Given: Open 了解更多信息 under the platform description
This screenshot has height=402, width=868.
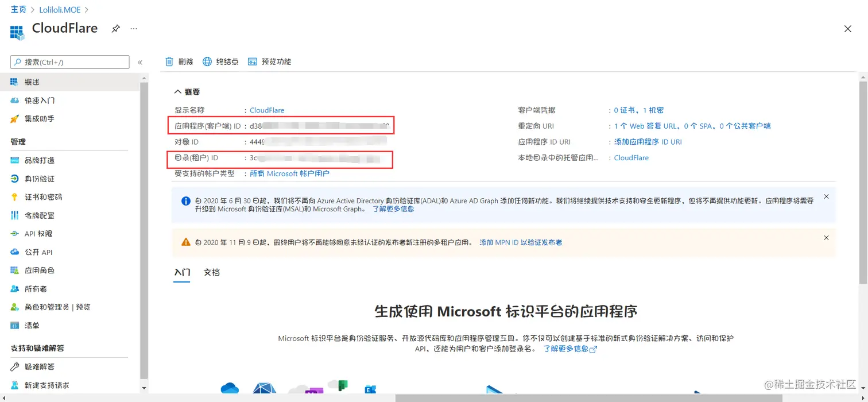Looking at the screenshot, I should 570,349.
